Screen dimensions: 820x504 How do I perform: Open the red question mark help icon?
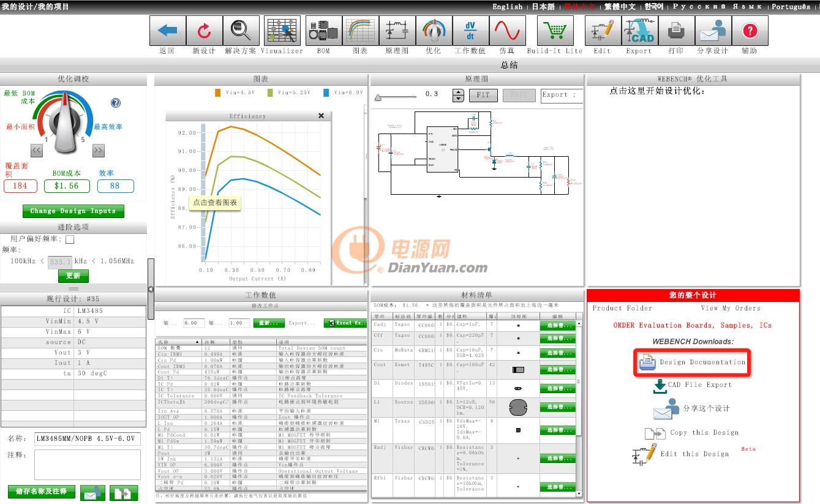pyautogui.click(x=750, y=31)
